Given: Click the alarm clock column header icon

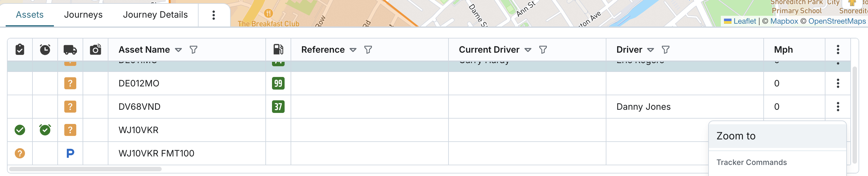Looking at the screenshot, I should [x=45, y=50].
